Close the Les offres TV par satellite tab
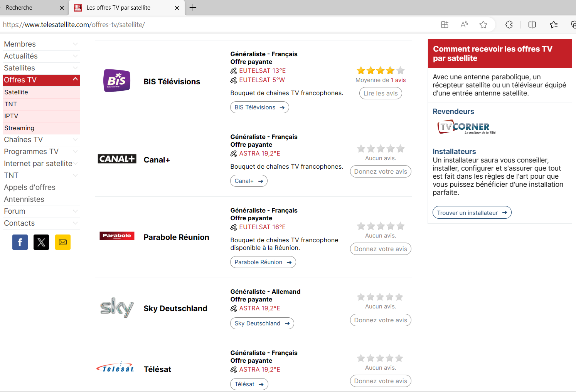This screenshot has height=392, width=576. pyautogui.click(x=177, y=8)
